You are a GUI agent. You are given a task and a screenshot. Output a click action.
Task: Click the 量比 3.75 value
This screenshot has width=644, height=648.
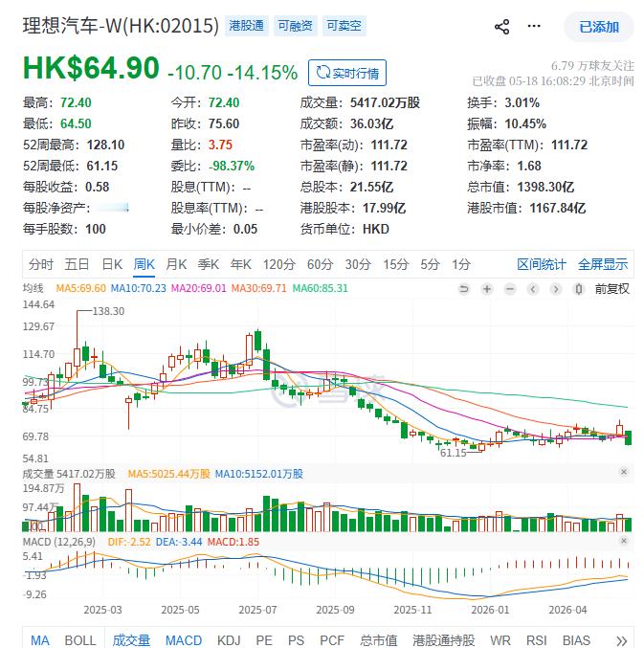220,145
